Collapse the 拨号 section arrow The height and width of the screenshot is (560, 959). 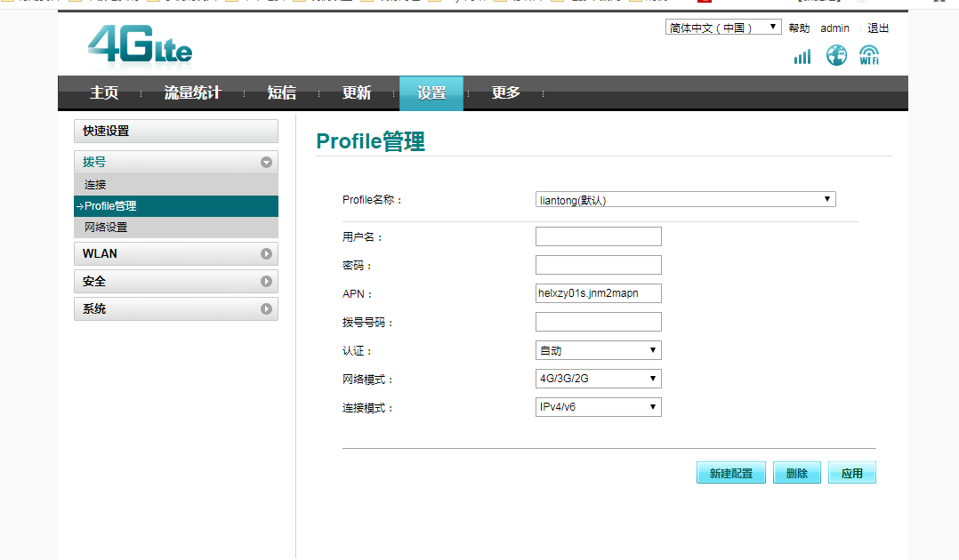[266, 163]
